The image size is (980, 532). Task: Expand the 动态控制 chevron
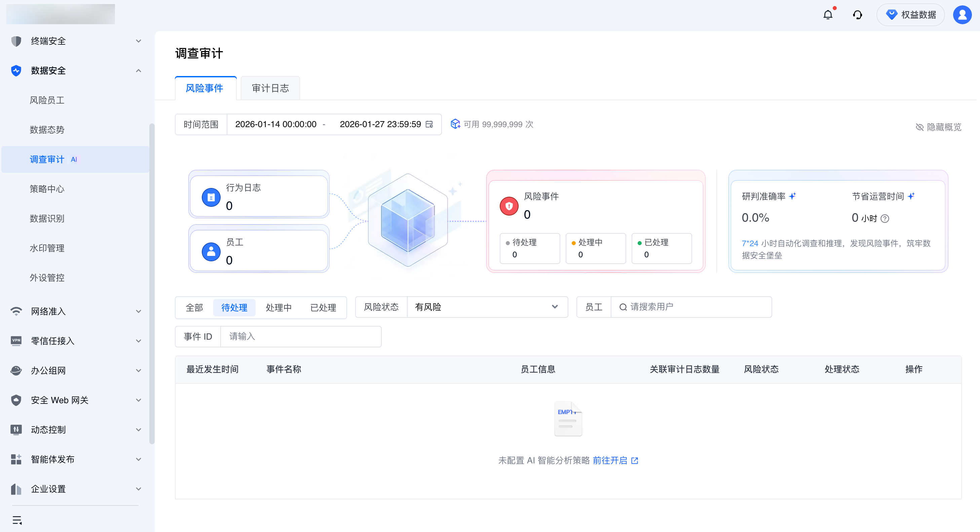click(x=139, y=430)
